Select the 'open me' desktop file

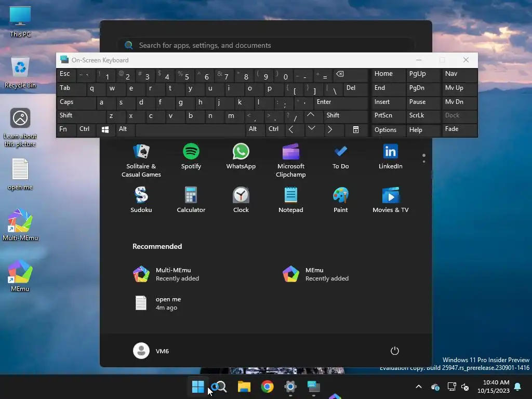tap(20, 175)
